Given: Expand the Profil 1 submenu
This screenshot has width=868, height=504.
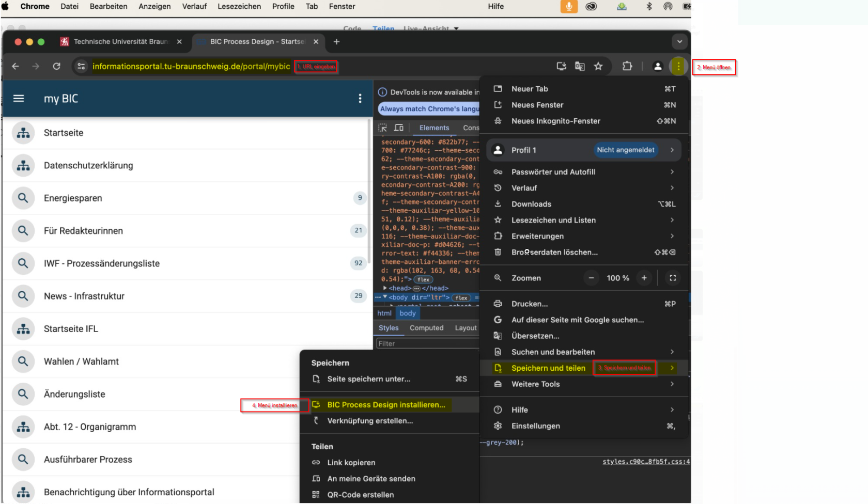Looking at the screenshot, I should (x=672, y=150).
